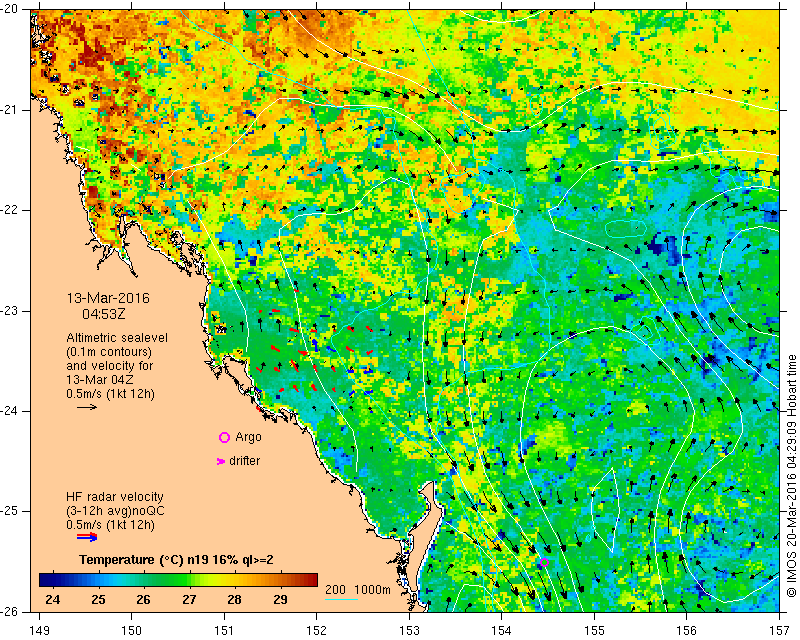The height and width of the screenshot is (640, 800).
Task: Click the longitude axis label "150"
Action: click(132, 631)
